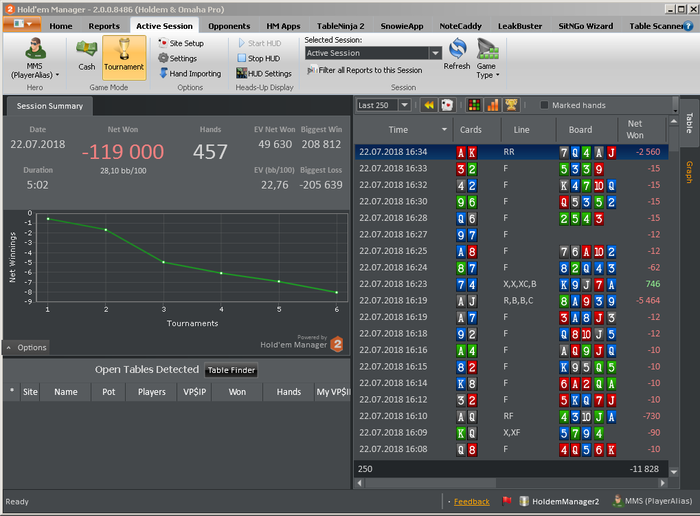Sort open tables by VP$IP column

tap(195, 392)
